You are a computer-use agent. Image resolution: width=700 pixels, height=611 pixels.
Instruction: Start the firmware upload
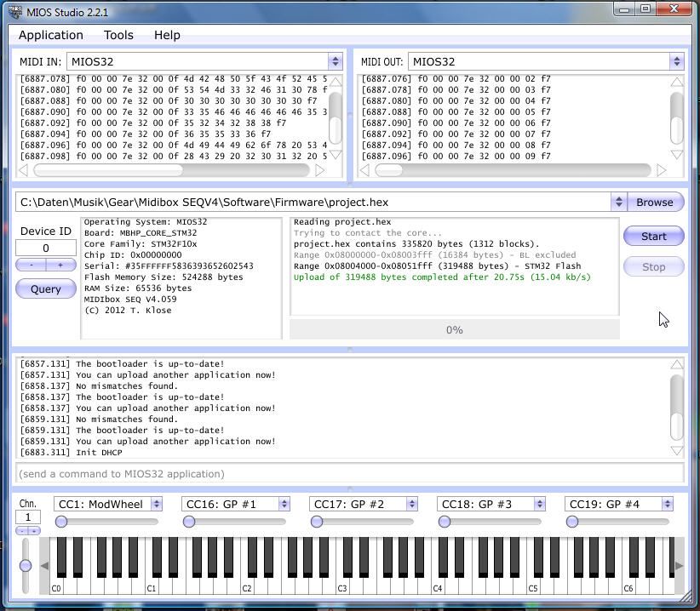(x=653, y=236)
